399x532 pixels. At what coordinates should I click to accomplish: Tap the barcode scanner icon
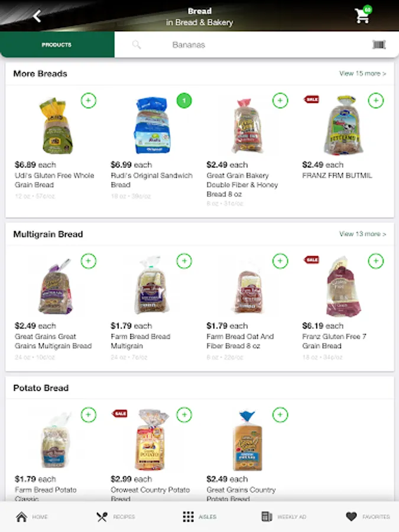pyautogui.click(x=379, y=44)
